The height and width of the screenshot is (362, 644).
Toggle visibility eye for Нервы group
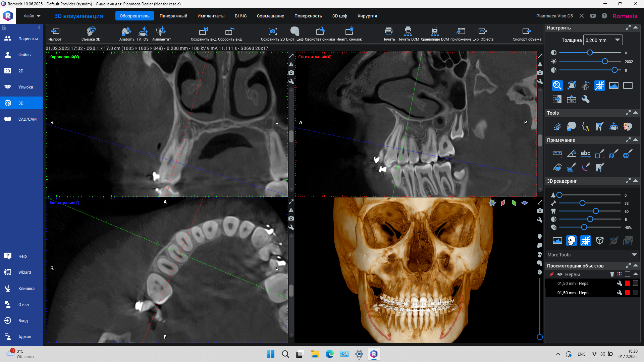pos(560,275)
